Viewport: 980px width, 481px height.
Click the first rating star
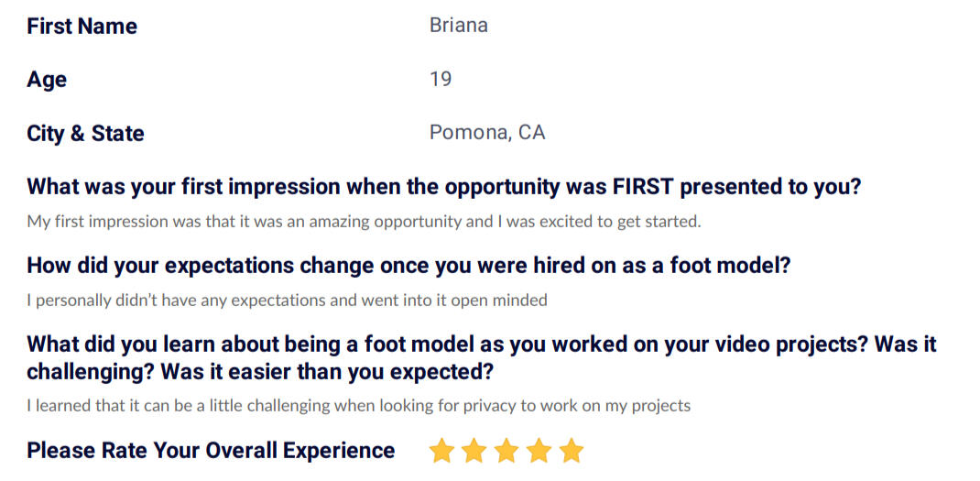(441, 451)
